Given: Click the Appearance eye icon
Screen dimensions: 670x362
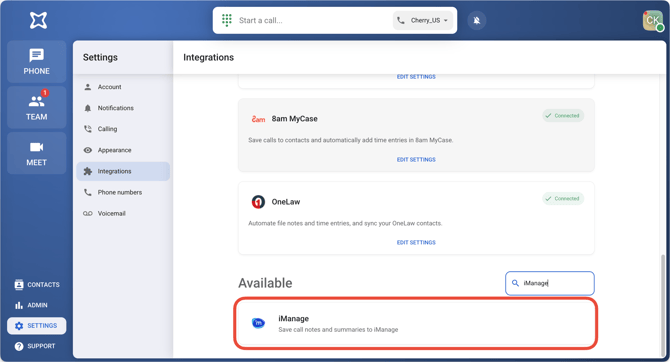Looking at the screenshot, I should (x=88, y=150).
